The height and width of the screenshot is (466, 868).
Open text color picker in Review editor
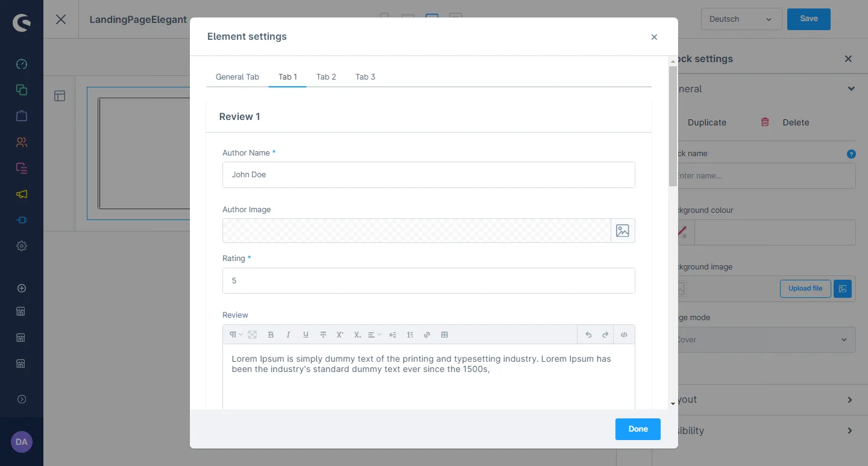[x=253, y=335]
